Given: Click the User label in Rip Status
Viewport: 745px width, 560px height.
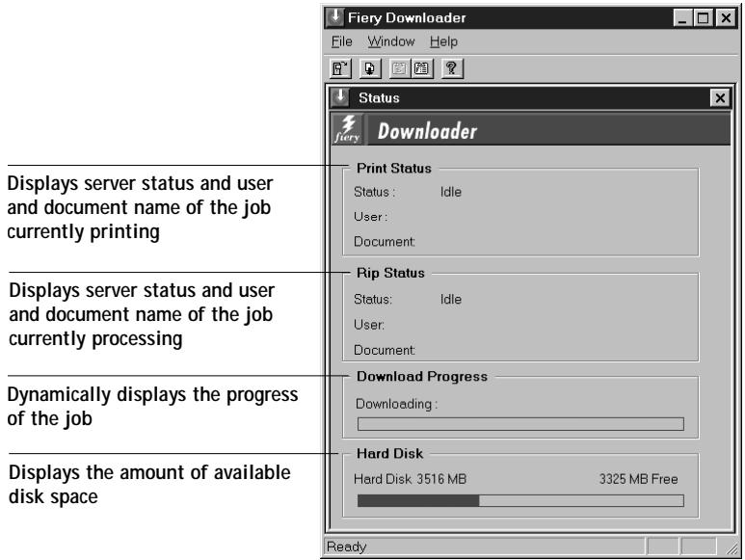Looking at the screenshot, I should pyautogui.click(x=369, y=325).
